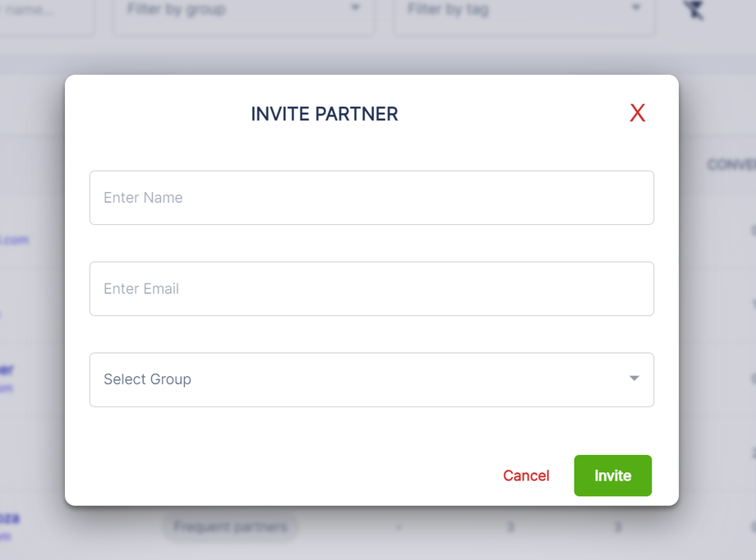This screenshot has width=756, height=560.
Task: Click the Select Group caret arrow
Action: point(634,379)
